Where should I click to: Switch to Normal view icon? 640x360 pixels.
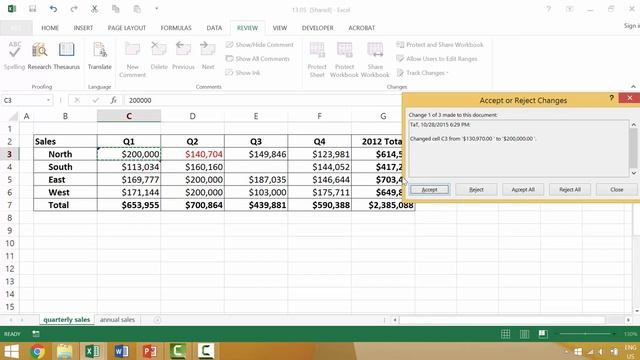click(x=505, y=334)
